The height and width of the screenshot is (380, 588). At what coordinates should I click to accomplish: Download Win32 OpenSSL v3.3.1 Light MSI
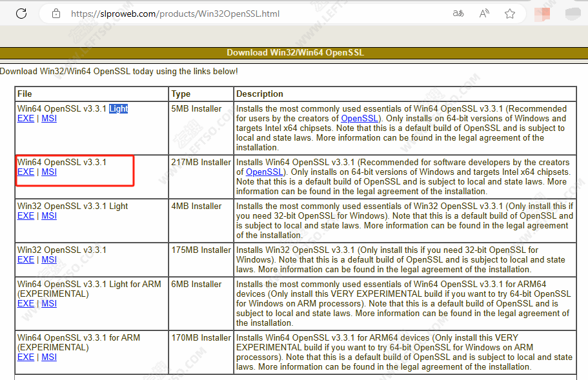pos(49,216)
